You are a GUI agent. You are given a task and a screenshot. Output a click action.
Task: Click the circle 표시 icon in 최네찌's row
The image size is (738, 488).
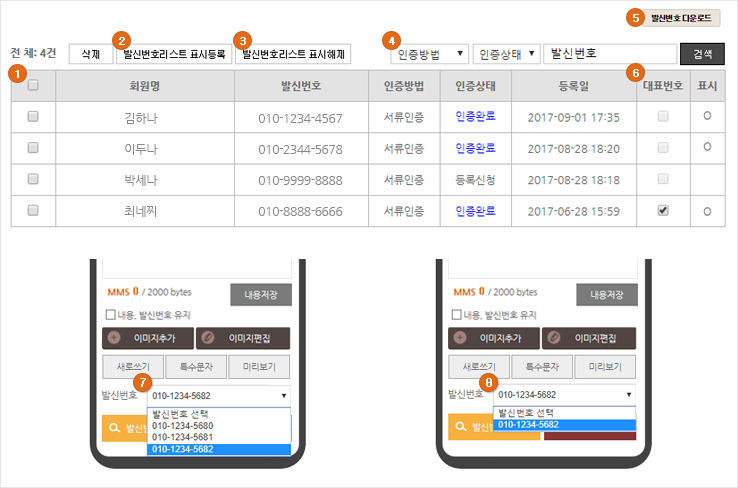(x=708, y=211)
